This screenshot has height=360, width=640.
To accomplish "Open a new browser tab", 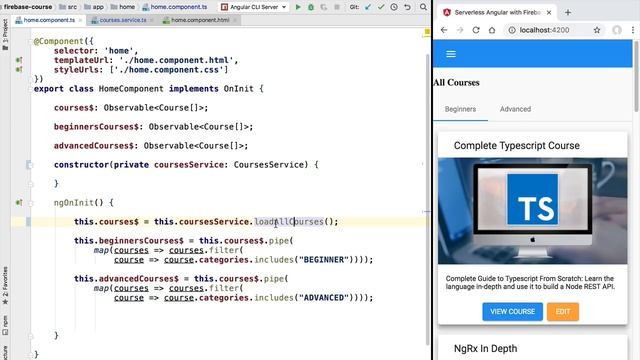I will (568, 13).
